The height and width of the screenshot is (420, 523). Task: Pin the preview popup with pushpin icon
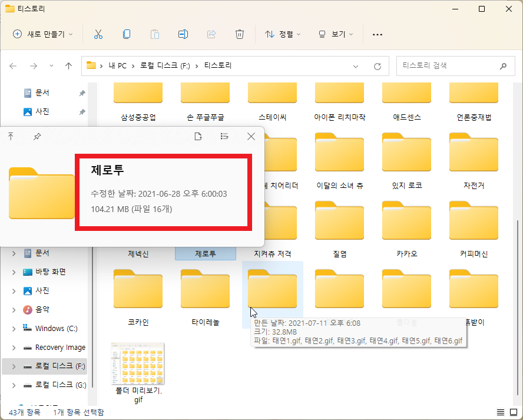pyautogui.click(x=37, y=137)
